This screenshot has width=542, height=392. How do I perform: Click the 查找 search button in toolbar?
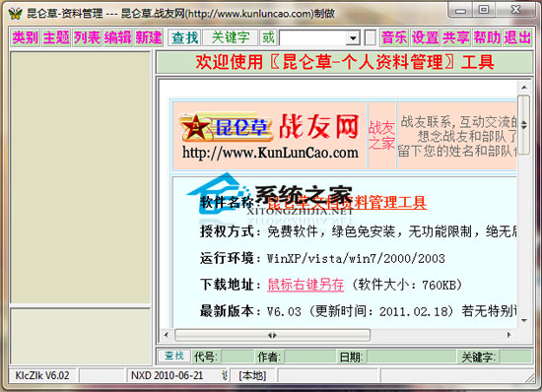(184, 37)
